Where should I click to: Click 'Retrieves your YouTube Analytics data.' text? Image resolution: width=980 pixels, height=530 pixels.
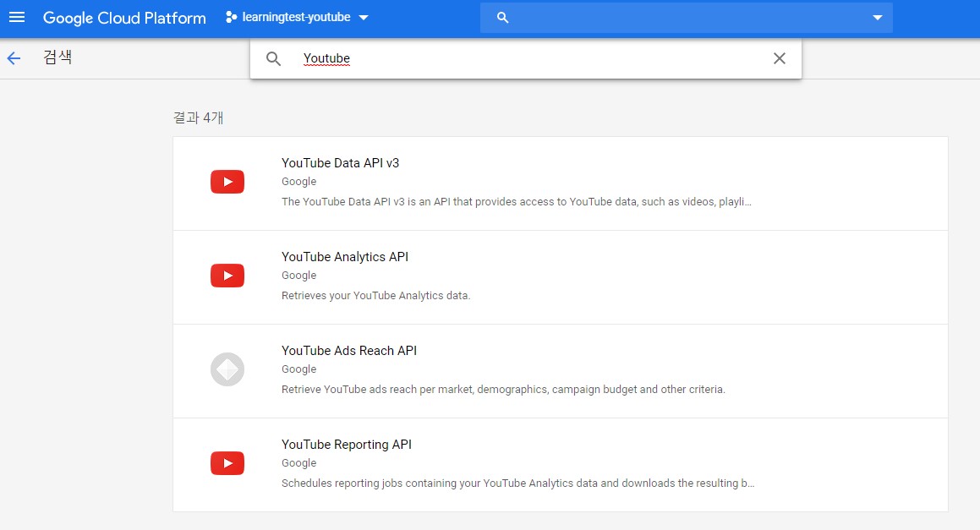pyautogui.click(x=375, y=296)
